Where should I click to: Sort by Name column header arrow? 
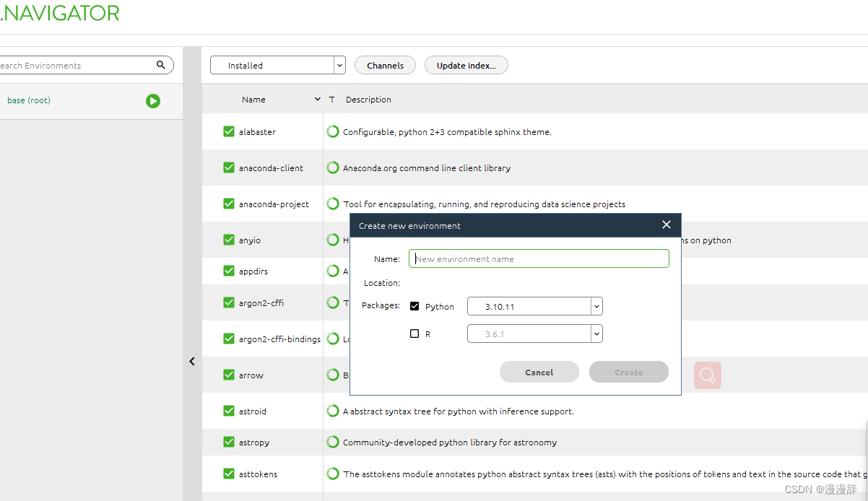(x=318, y=100)
